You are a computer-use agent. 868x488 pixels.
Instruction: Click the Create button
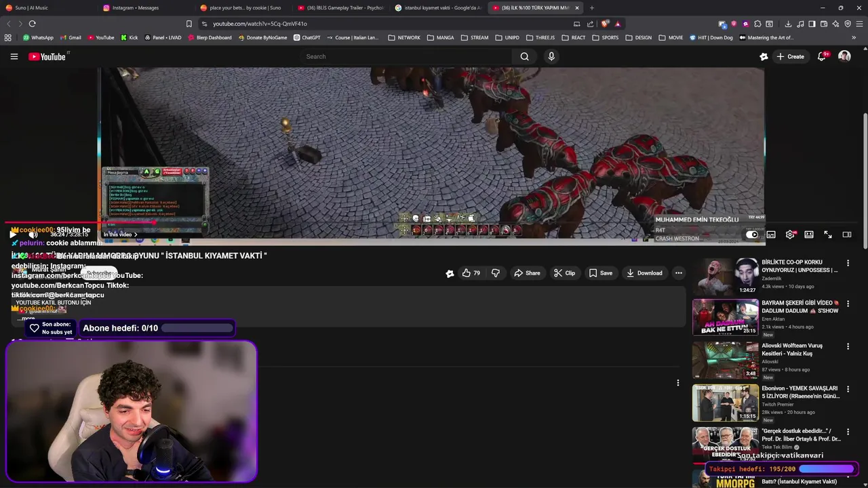tap(791, 56)
